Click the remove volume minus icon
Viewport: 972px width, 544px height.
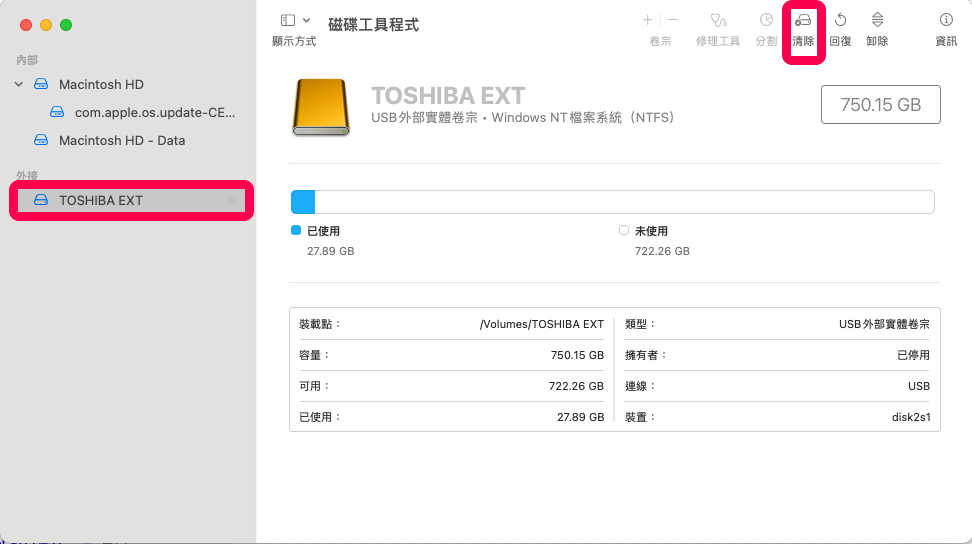click(x=673, y=20)
